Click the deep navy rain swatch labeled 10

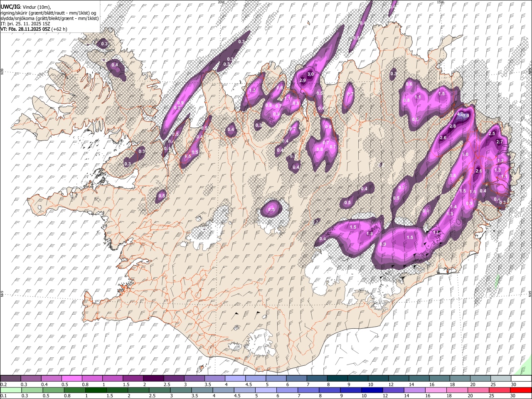[372, 390]
